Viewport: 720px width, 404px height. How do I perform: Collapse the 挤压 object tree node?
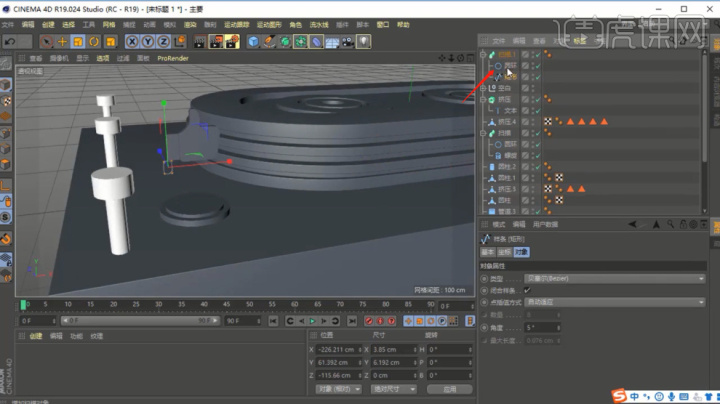(x=483, y=100)
